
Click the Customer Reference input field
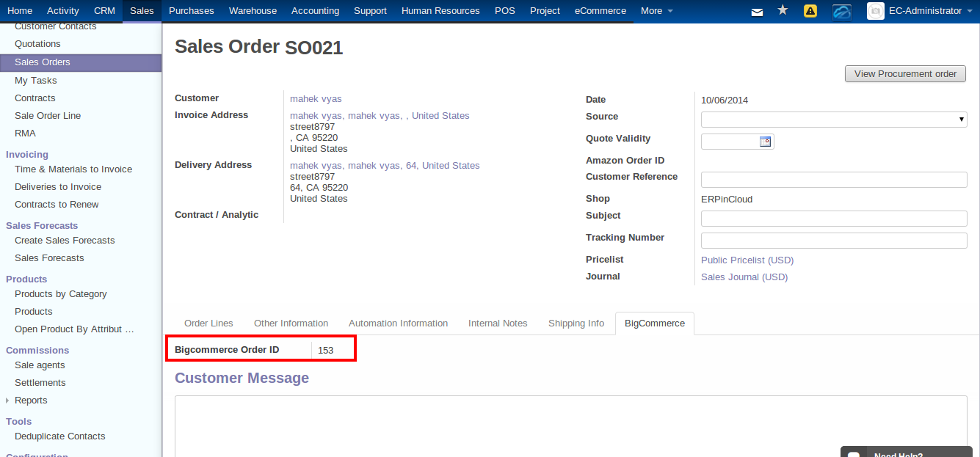tap(833, 179)
